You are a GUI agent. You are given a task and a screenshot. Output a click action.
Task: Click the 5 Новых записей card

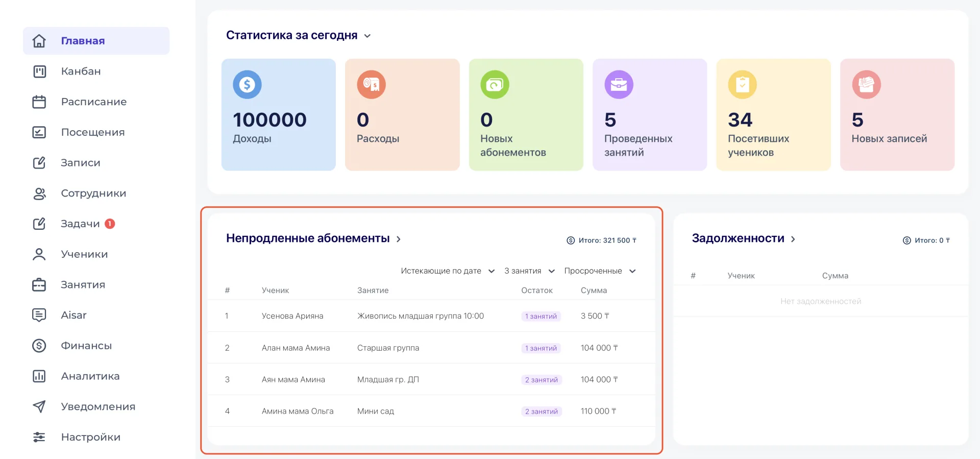coord(897,115)
